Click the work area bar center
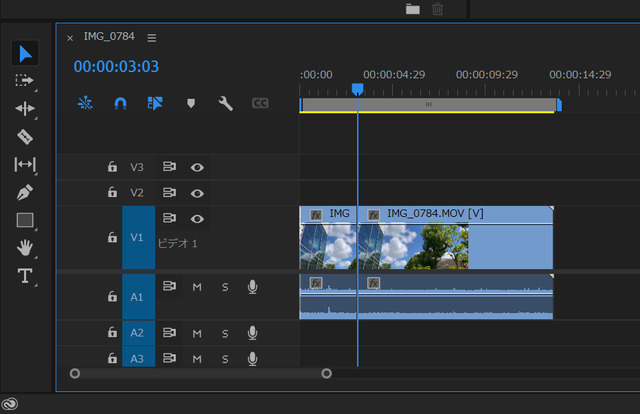This screenshot has width=640, height=414. click(x=429, y=105)
